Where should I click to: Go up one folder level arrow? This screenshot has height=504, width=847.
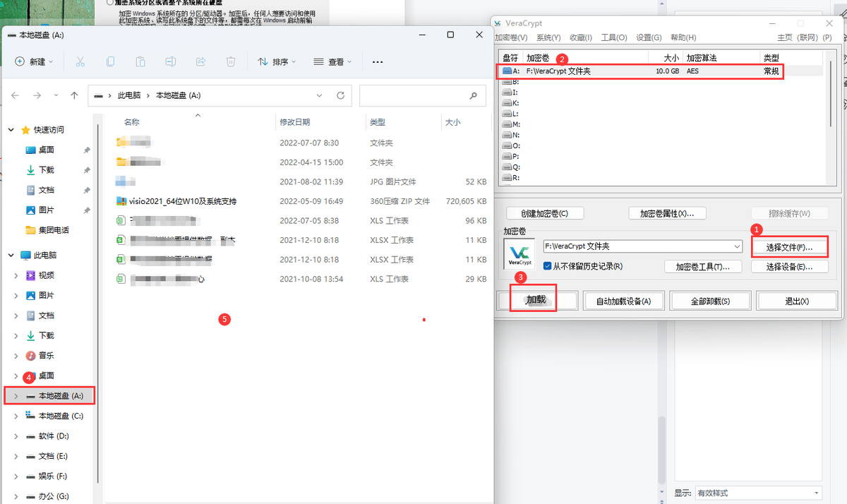(74, 95)
